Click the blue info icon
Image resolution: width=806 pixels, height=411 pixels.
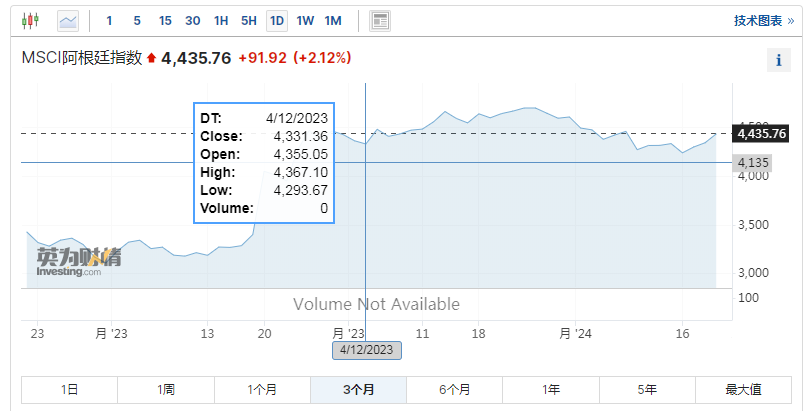click(x=779, y=60)
